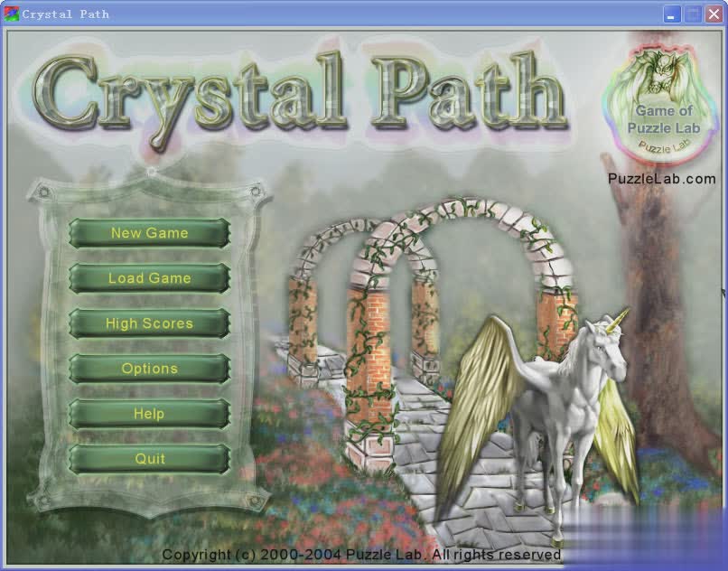Quit the game via the Quit button
The height and width of the screenshot is (571, 728).
[150, 459]
